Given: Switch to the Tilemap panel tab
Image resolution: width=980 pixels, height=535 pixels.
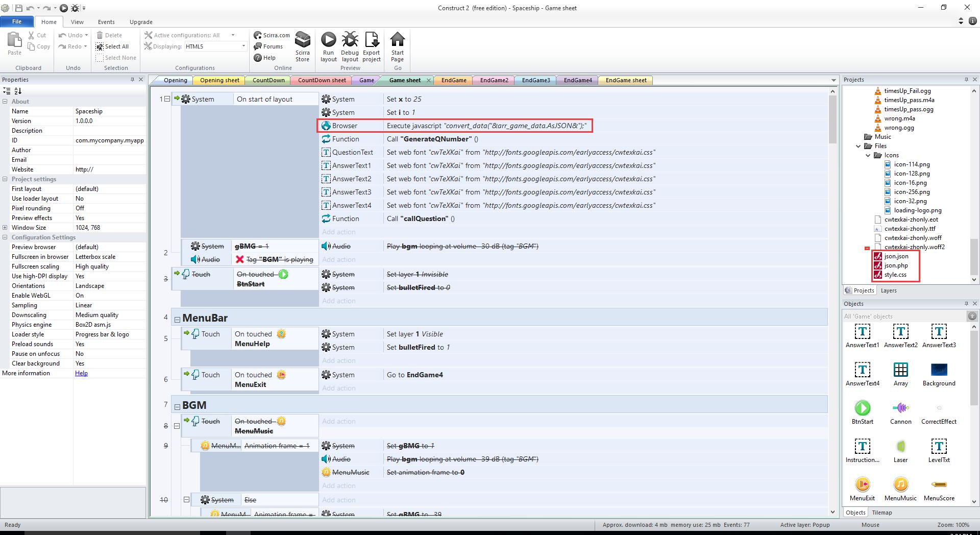Looking at the screenshot, I should pyautogui.click(x=882, y=513).
